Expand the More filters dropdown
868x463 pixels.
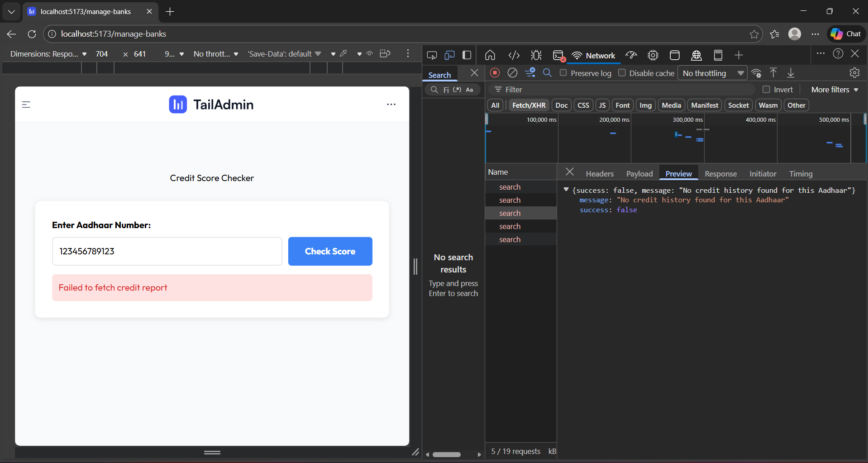tap(835, 90)
